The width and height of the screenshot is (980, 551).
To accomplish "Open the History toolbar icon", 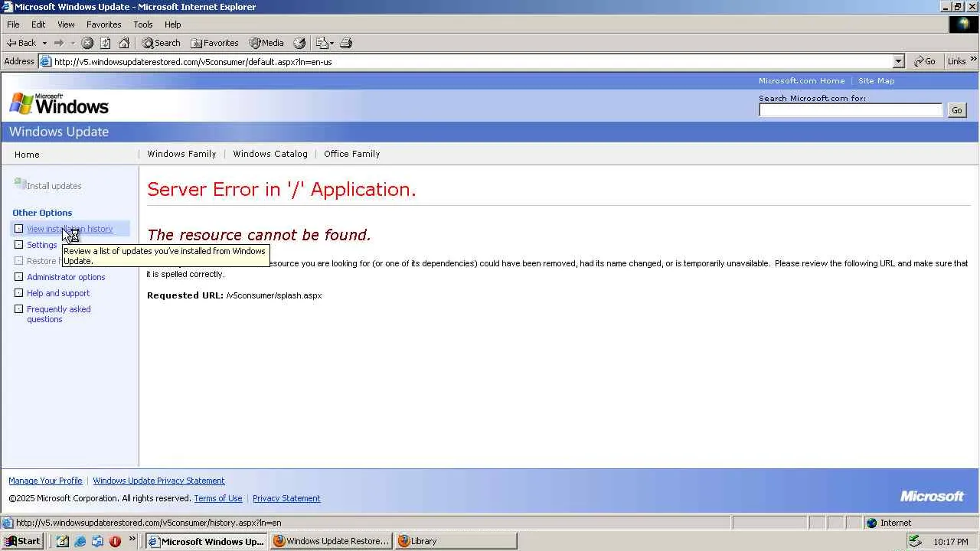I will pos(299,43).
